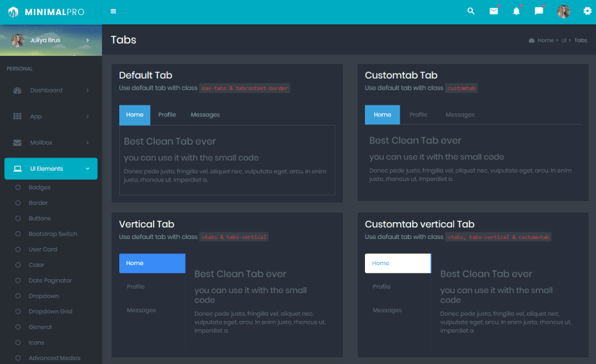Viewport: 596px width, 364px height.
Task: Select Profile tab in Default Tab card
Action: click(167, 115)
